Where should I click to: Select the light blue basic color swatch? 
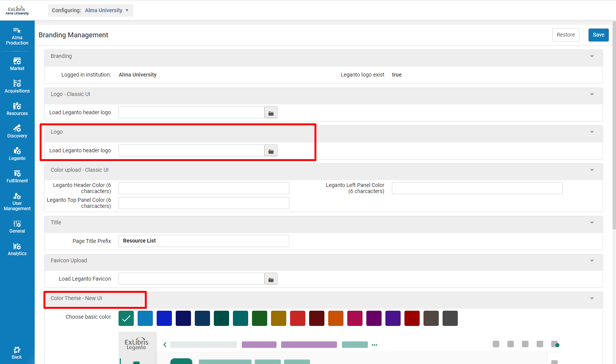145,318
